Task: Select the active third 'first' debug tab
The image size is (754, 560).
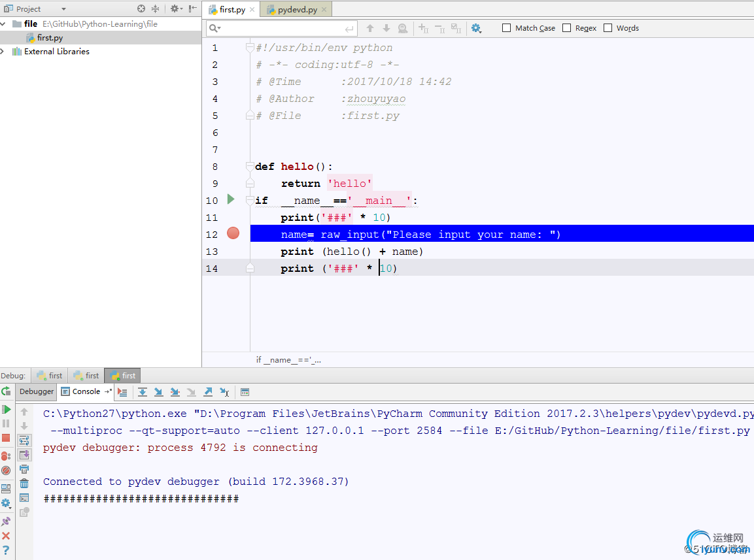Action: click(x=123, y=376)
